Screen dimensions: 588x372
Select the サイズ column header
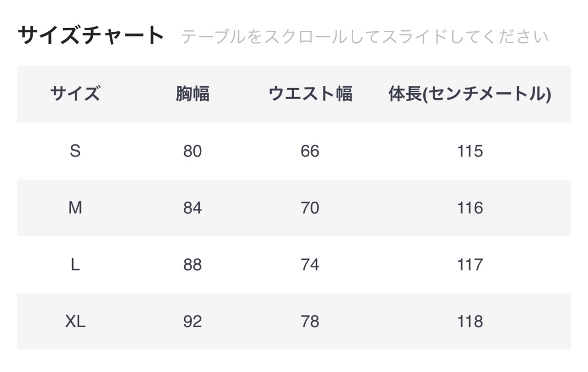[x=75, y=94]
